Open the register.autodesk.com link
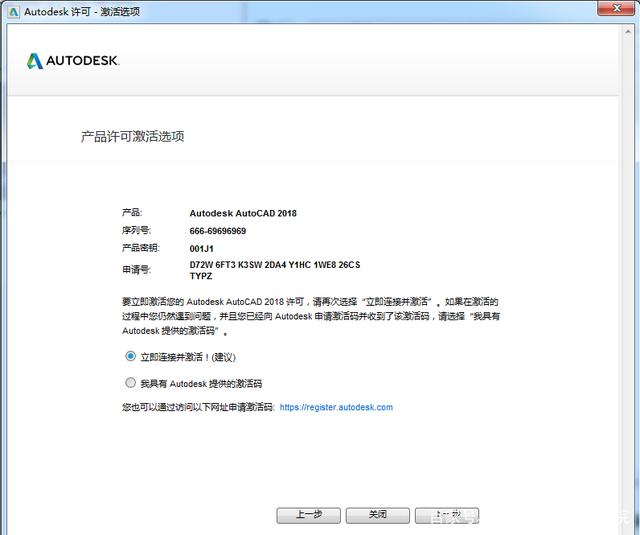 tap(336, 407)
